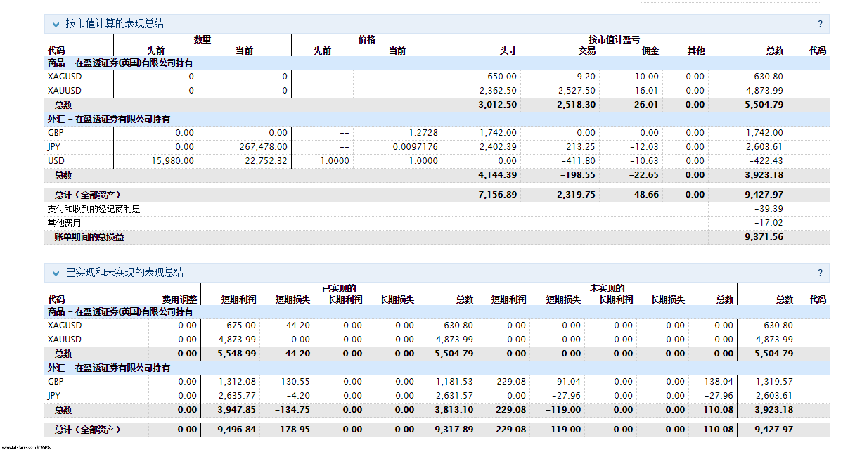Screen dimensions: 868x451
Task: Click GBP realized total 1,181.53
Action: pos(455,382)
